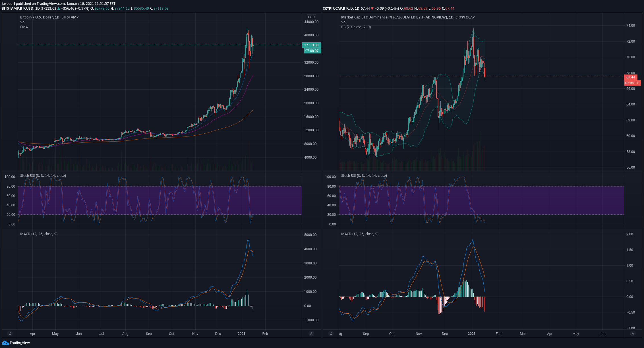Click left chart Stoch RSI indicator label

[x=43, y=176]
